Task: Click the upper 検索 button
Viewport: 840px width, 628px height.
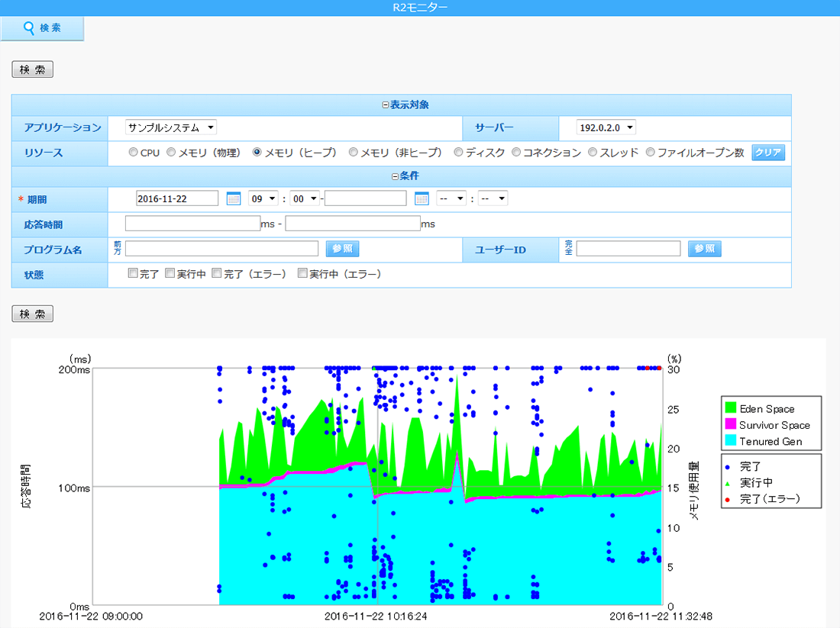Action: point(33,69)
